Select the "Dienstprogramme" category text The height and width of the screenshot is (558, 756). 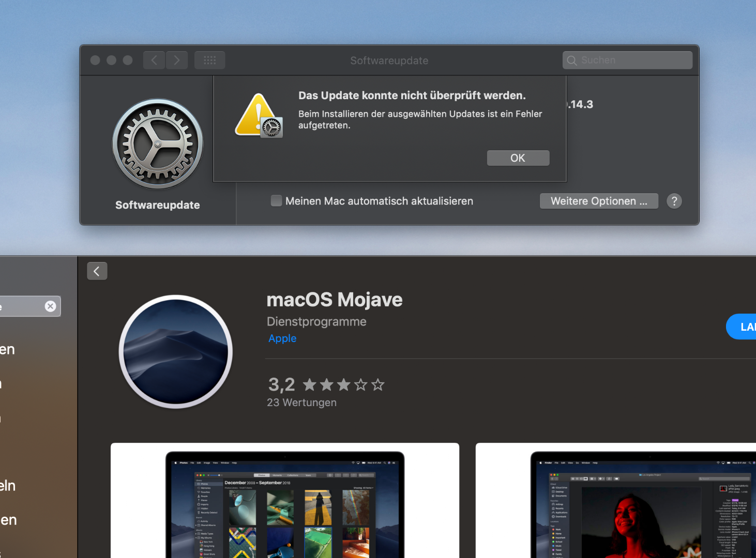point(316,321)
